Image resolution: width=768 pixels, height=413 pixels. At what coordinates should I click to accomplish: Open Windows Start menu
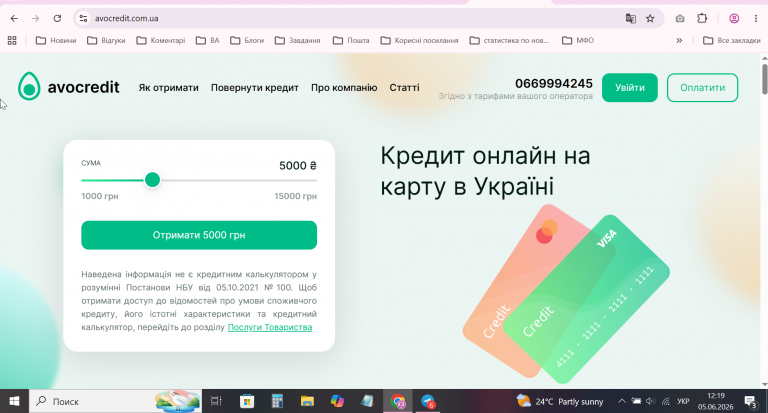pos(14,401)
